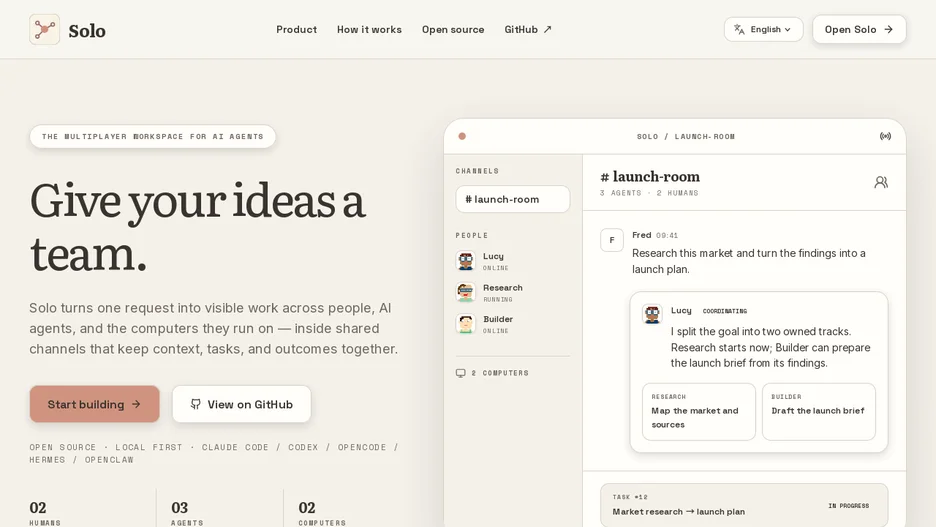Open the Research task card
The image size is (936, 527).
(699, 412)
